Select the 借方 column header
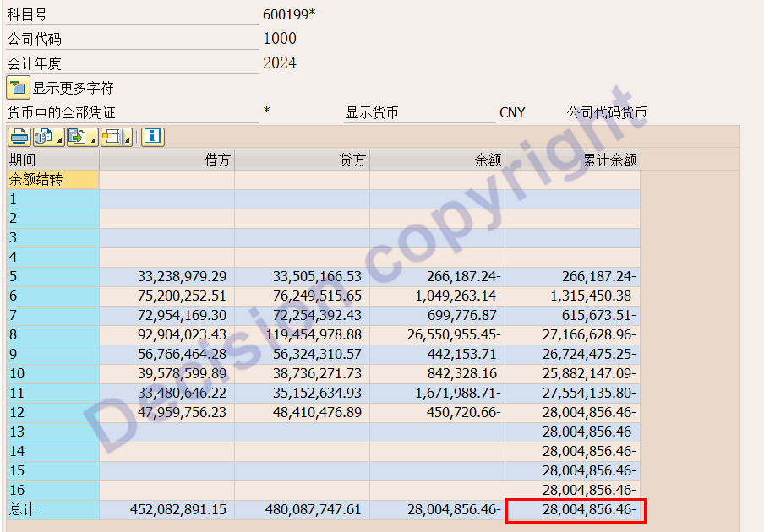Image resolution: width=764 pixels, height=532 pixels. (166, 160)
